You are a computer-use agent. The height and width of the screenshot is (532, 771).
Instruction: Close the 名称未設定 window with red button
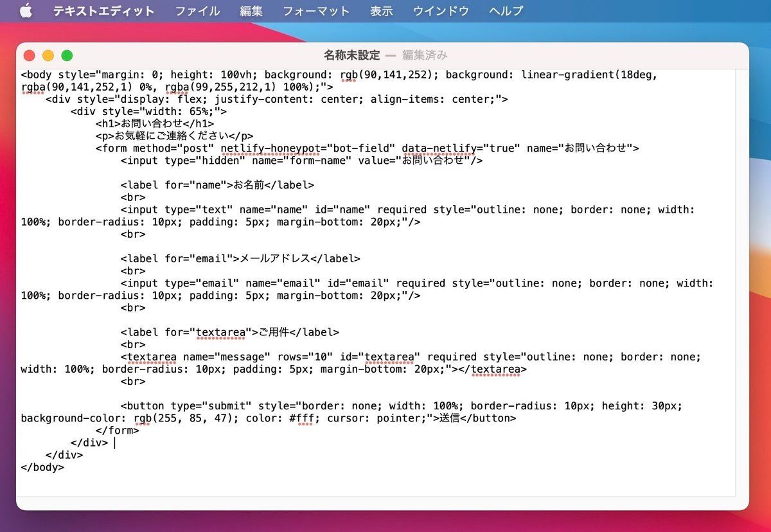30,56
